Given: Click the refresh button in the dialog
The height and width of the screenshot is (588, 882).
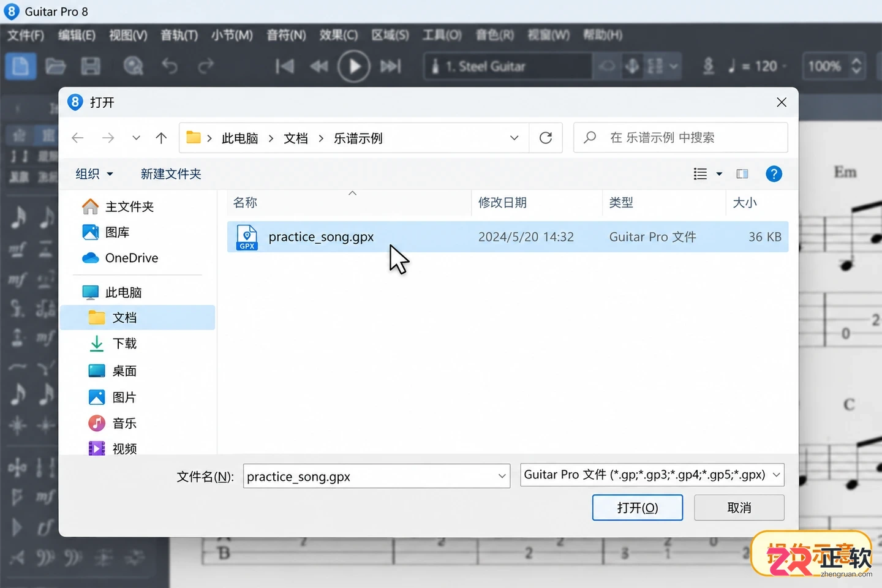Looking at the screenshot, I should coord(546,138).
